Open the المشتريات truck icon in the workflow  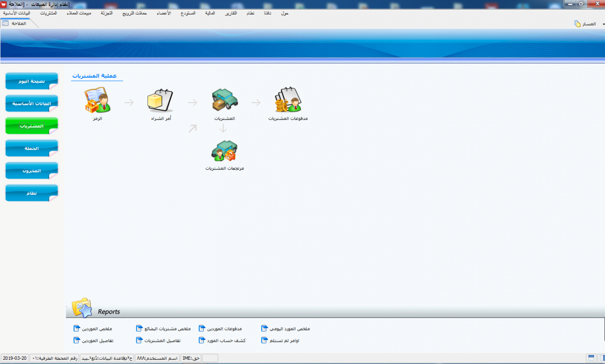coord(225,100)
